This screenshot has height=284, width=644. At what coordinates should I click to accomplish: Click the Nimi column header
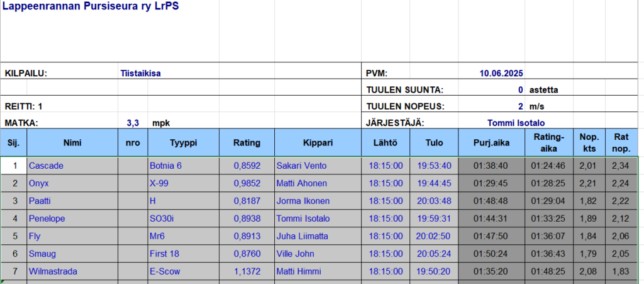(72, 143)
